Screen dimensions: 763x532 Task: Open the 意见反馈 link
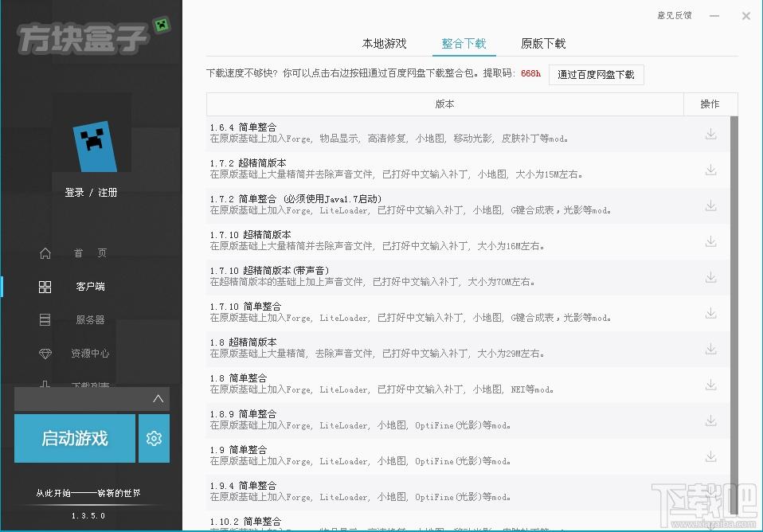coord(675,16)
